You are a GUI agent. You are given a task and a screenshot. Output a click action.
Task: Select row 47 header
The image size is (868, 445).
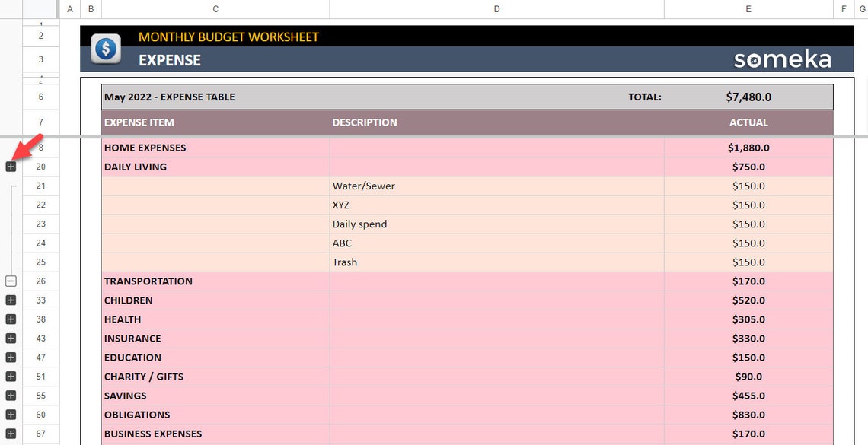pos(41,357)
